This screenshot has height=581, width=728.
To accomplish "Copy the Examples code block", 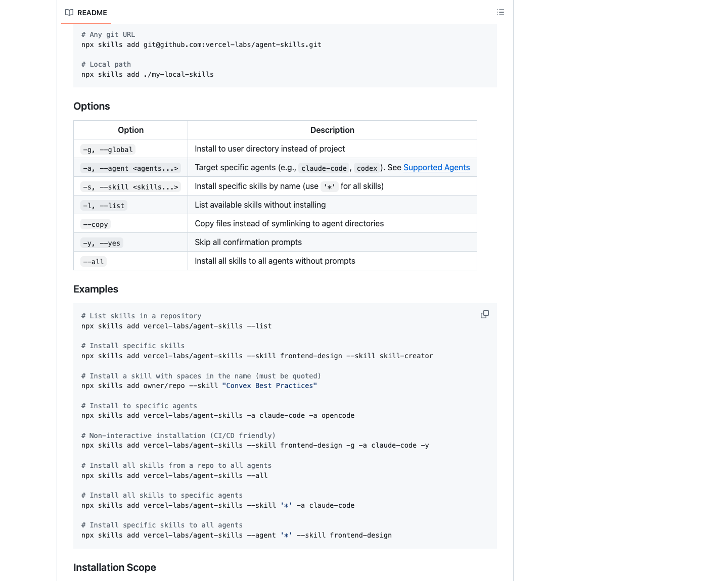I will [485, 314].
